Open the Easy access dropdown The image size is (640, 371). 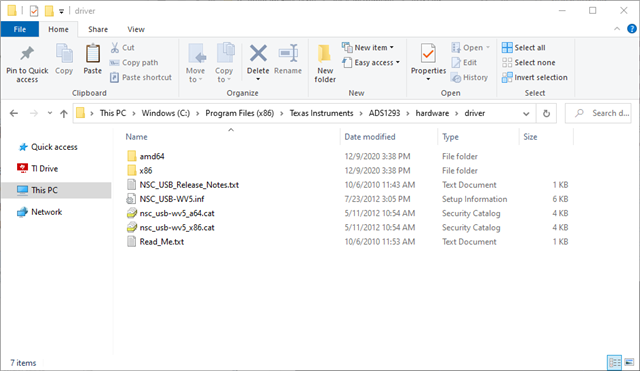[371, 62]
